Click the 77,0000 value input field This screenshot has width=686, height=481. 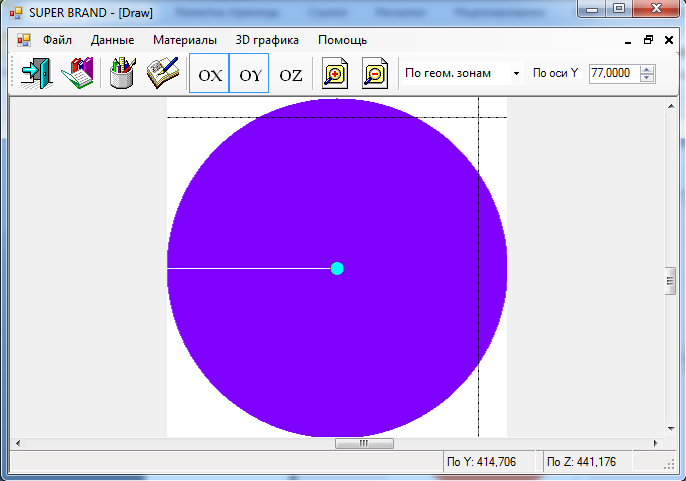(614, 73)
